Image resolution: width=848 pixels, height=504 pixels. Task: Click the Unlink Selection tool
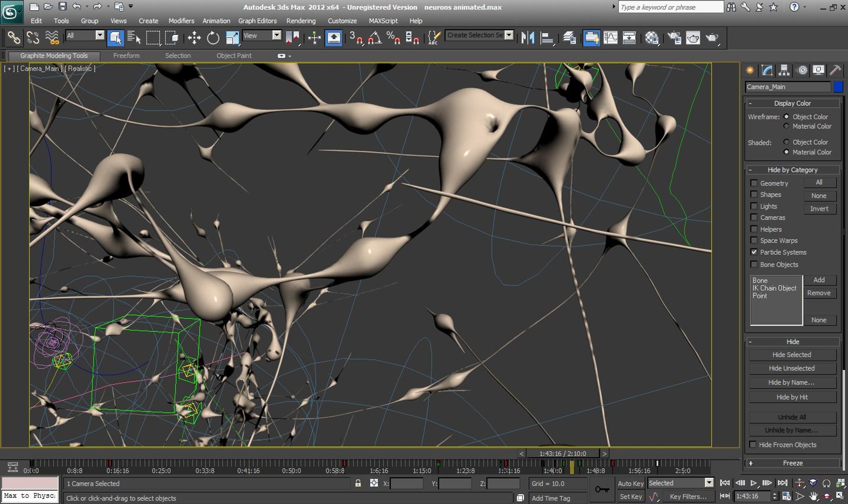coord(33,37)
